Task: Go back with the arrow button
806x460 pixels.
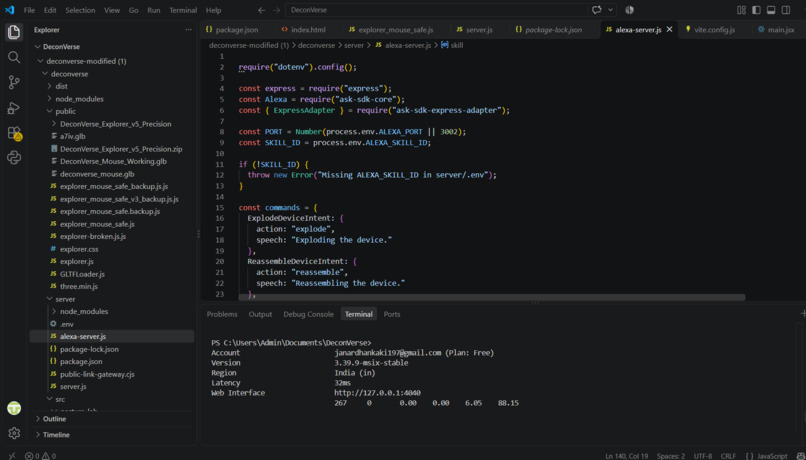Action: coord(262,10)
